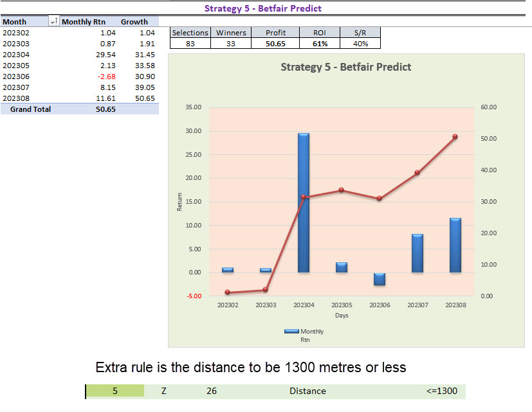
Task: Select the Growth column header
Action: (x=134, y=22)
